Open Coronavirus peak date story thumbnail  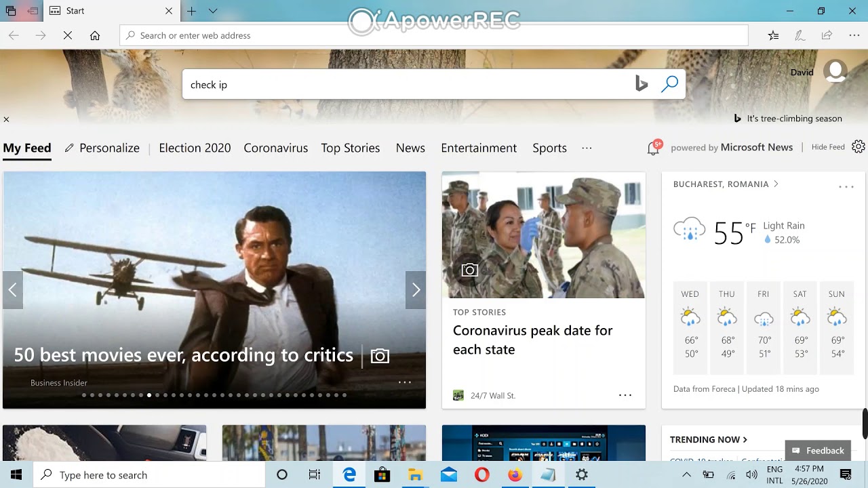[x=544, y=235]
